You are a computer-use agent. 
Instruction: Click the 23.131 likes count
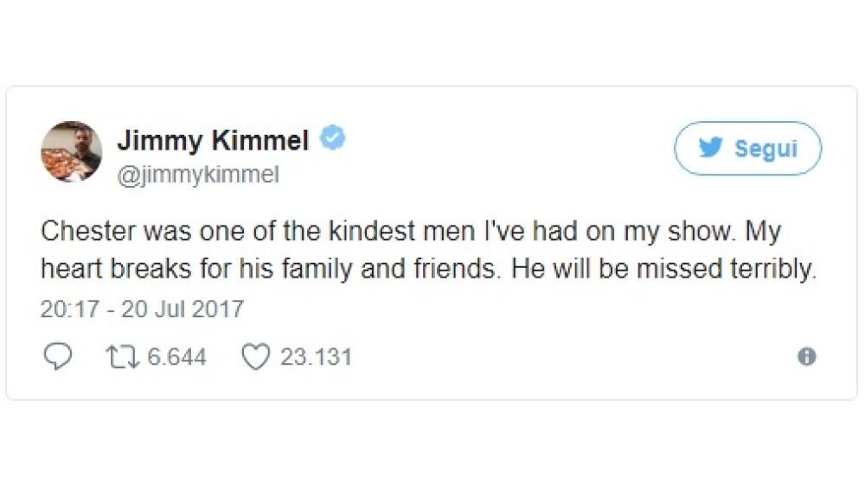316,357
